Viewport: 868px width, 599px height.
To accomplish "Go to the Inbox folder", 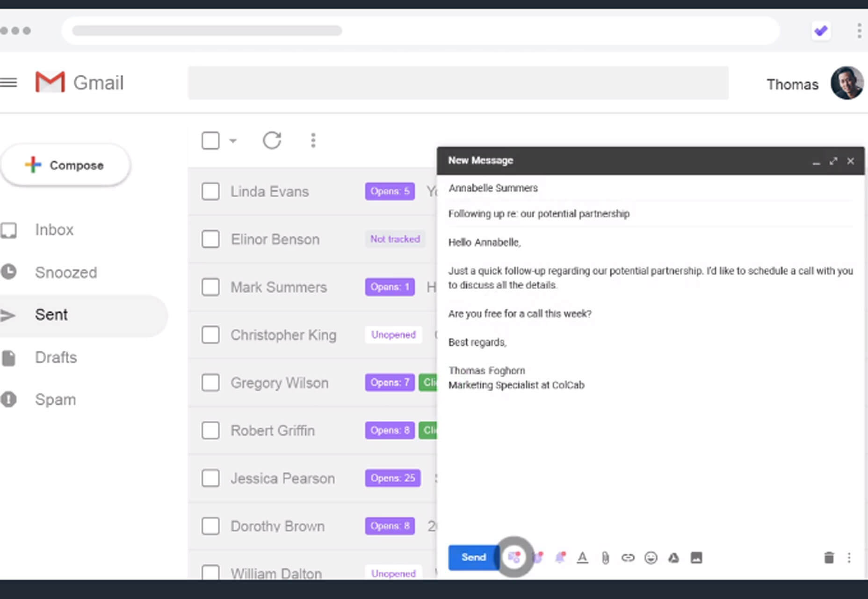I will tap(54, 230).
